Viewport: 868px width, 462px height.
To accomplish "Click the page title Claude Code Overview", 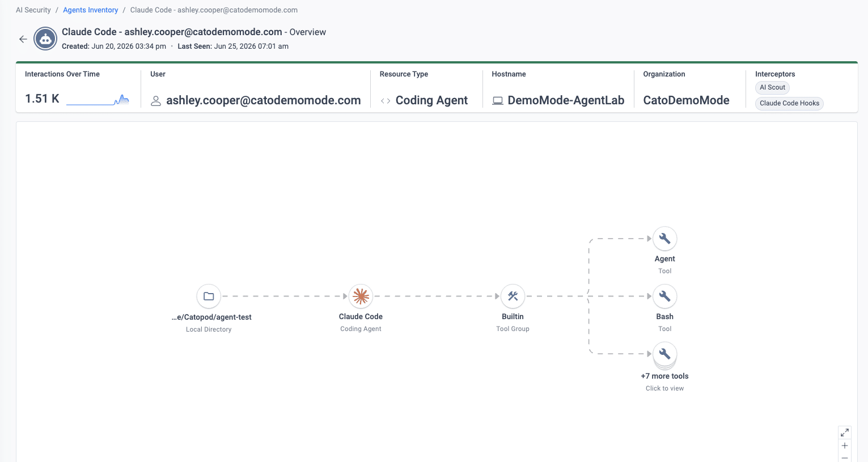I will (194, 32).
